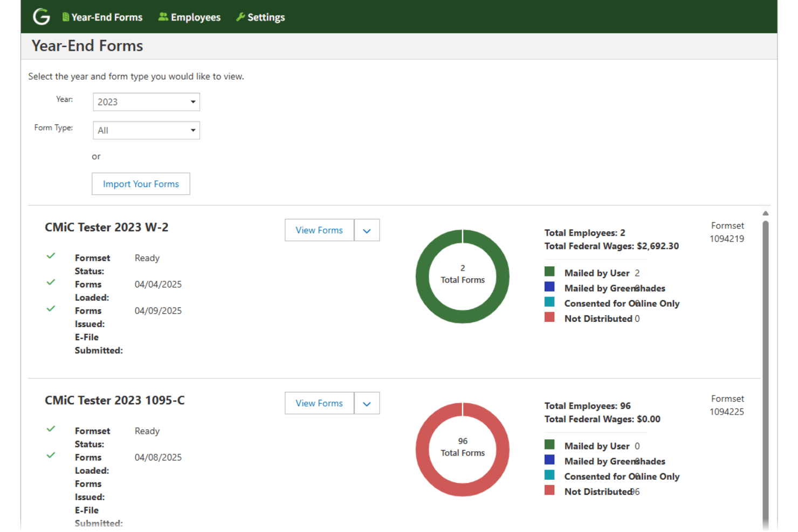798x532 pixels.
Task: Click the W-2 Mailed by Greenshades blue swatch
Action: pos(549,286)
